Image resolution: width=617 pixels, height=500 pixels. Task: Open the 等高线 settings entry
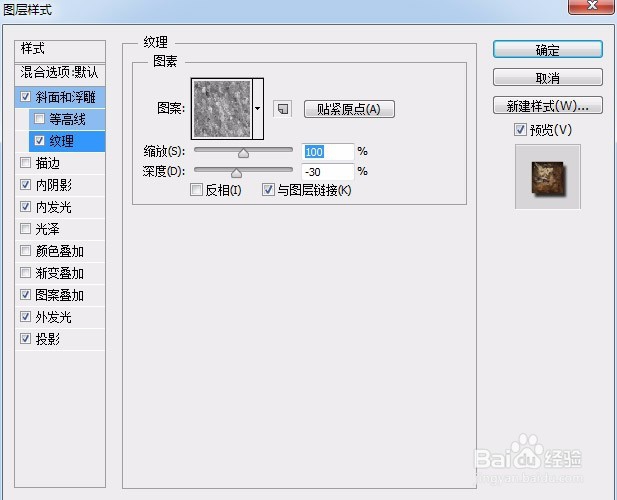[x=67, y=119]
